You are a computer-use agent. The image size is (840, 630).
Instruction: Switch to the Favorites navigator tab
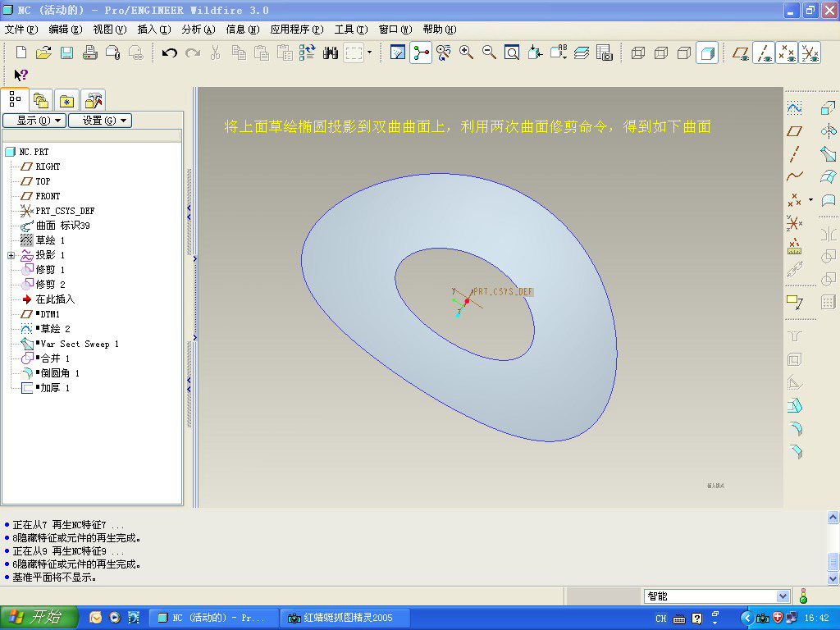click(66, 100)
